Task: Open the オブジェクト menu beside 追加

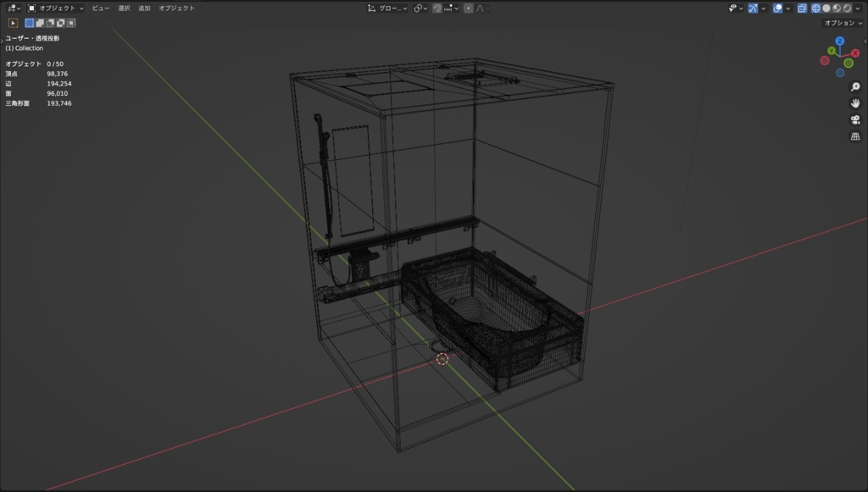Action: [176, 8]
